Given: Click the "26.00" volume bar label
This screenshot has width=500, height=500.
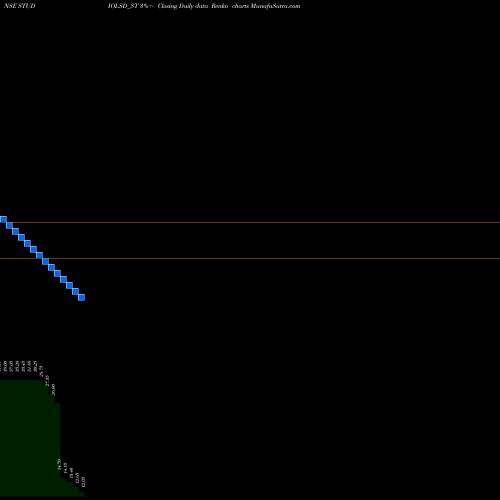Looking at the screenshot, I should pos(53,389).
